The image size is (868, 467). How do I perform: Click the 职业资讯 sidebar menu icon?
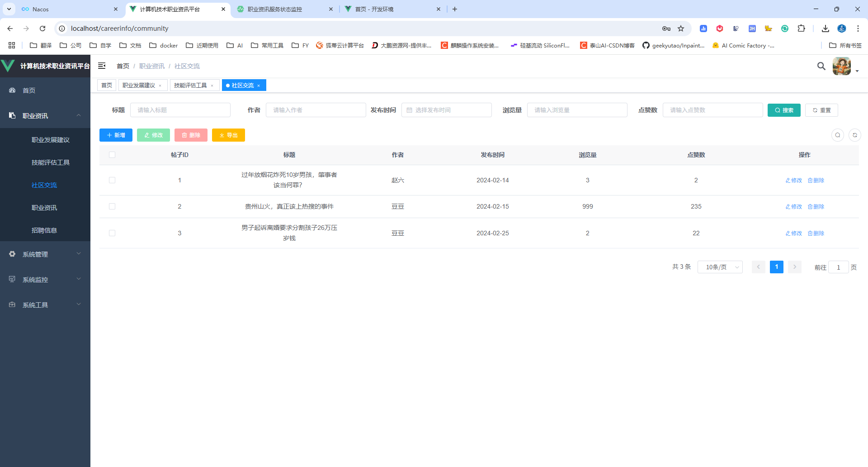tap(12, 115)
